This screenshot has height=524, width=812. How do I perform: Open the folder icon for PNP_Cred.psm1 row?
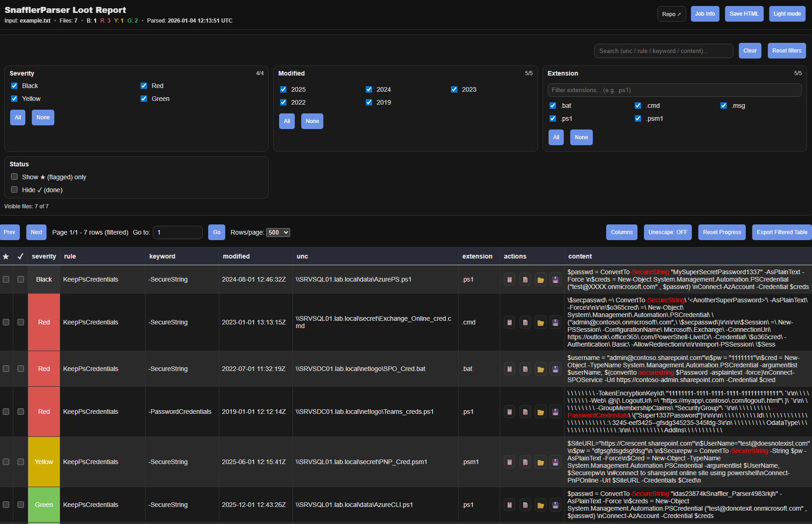click(541, 462)
